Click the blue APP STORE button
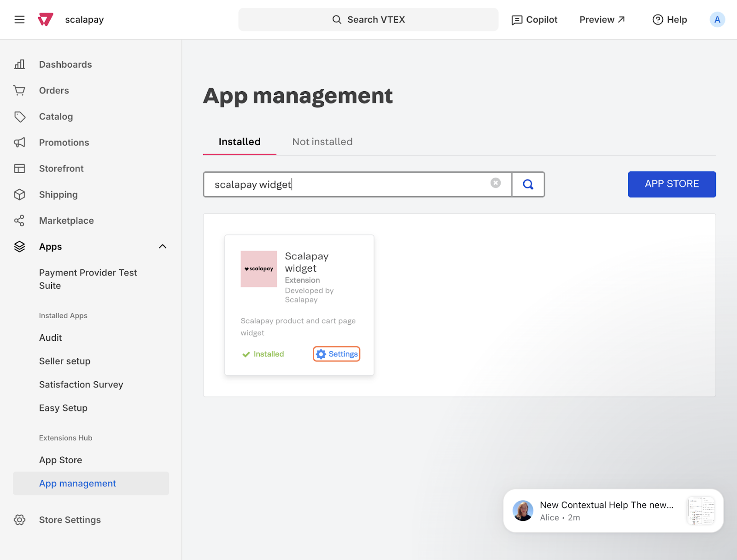Viewport: 737px width, 560px height. pos(672,184)
